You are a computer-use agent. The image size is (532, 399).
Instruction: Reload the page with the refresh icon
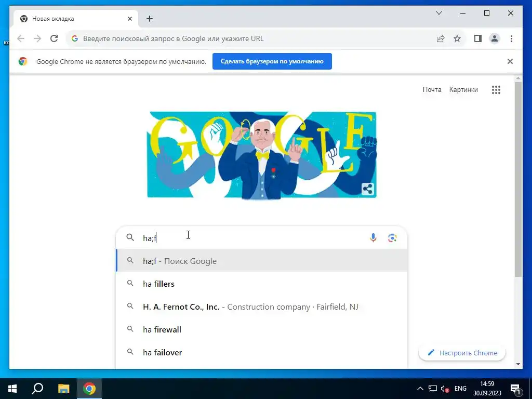(x=54, y=38)
